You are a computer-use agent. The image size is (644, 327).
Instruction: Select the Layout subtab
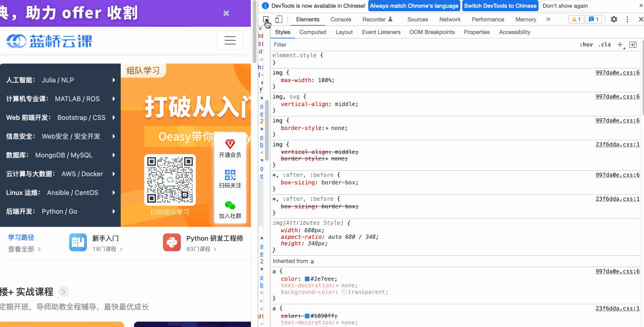pos(344,32)
